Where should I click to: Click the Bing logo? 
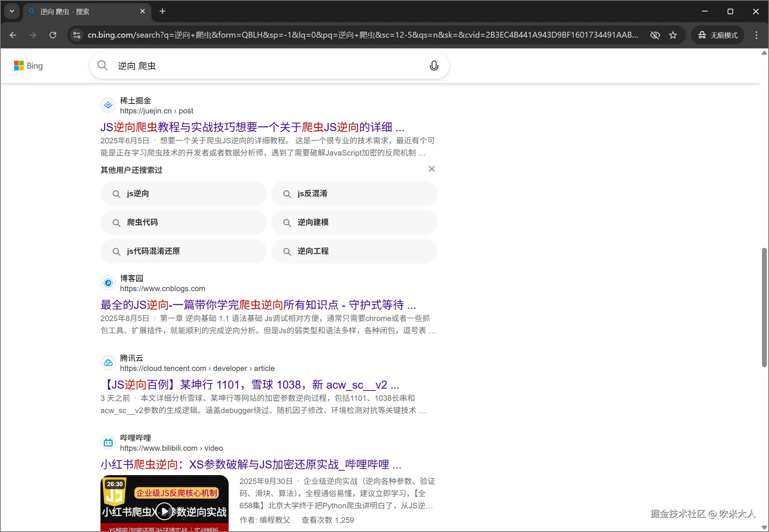coord(28,66)
